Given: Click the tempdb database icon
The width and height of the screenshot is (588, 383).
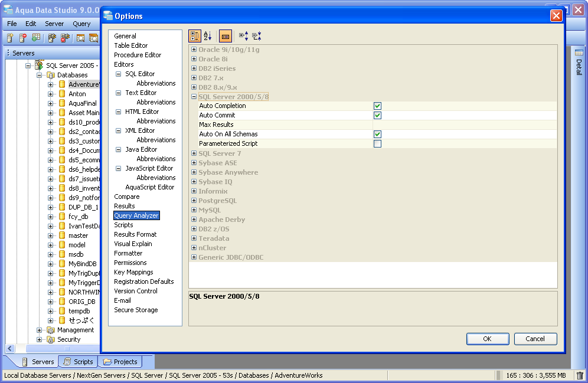Looking at the screenshot, I should (x=62, y=311).
